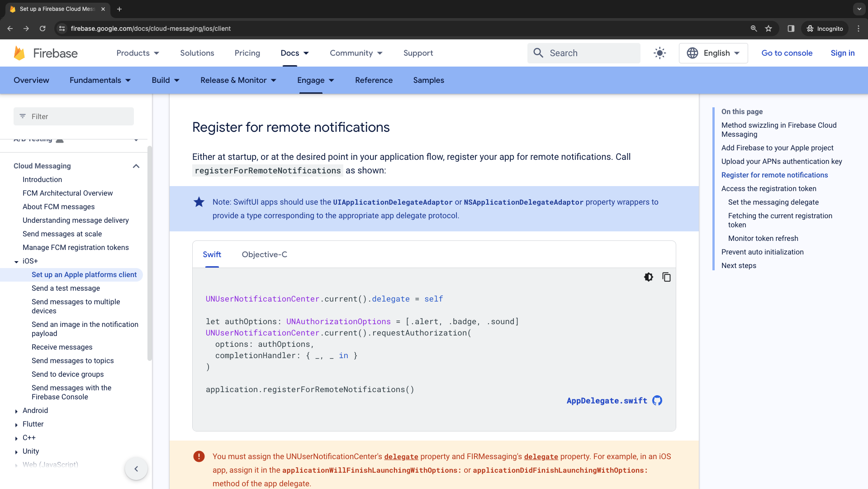Open the GitHub icon next to AppDelegate.swift
868x489 pixels.
[657, 401]
